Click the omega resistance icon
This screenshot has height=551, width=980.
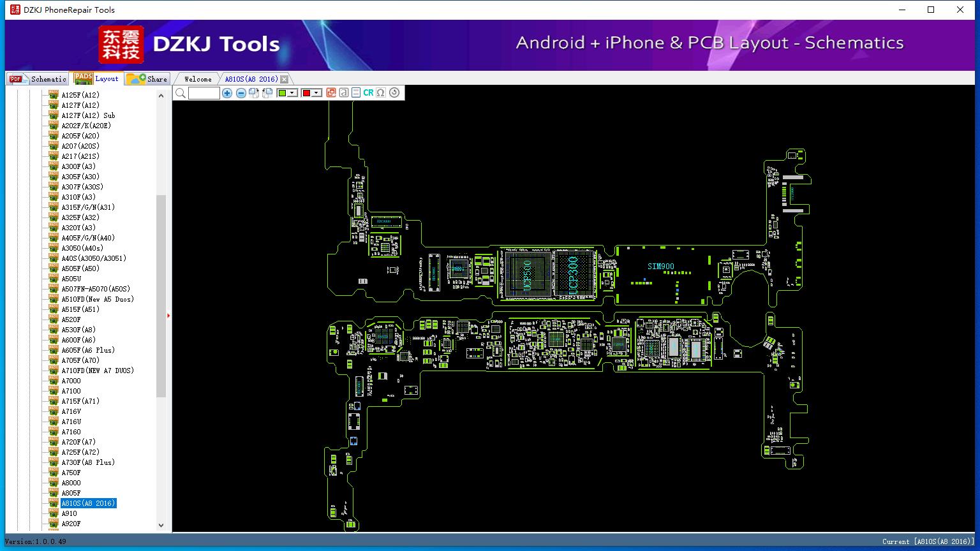coord(381,93)
